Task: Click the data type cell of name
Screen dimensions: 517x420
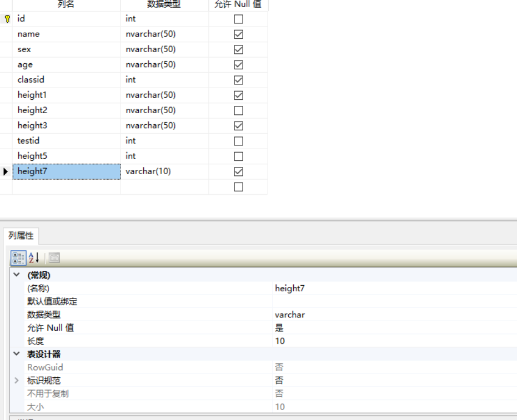Action: (x=164, y=34)
